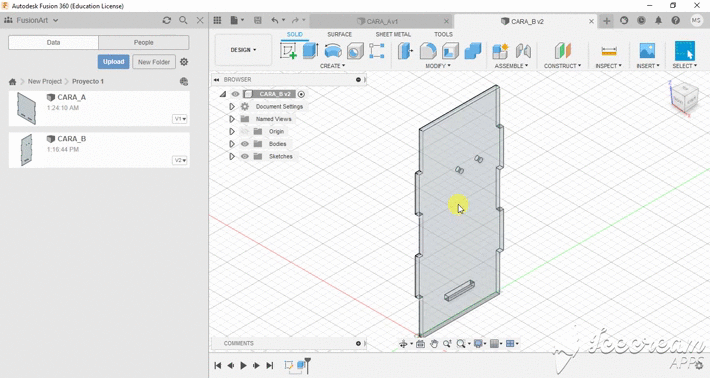Expand Sketches node
The height and width of the screenshot is (378, 710).
(x=232, y=157)
